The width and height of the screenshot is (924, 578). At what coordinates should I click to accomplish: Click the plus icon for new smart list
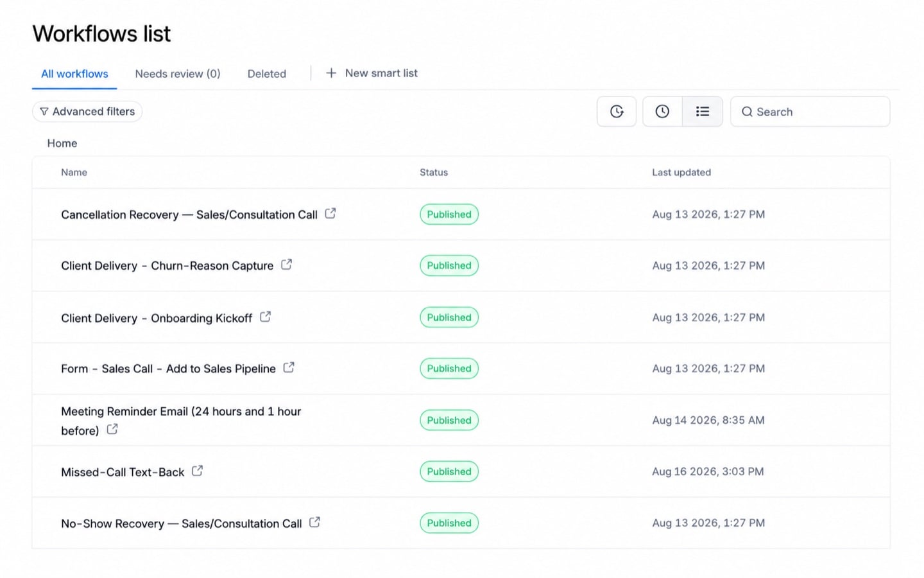331,73
